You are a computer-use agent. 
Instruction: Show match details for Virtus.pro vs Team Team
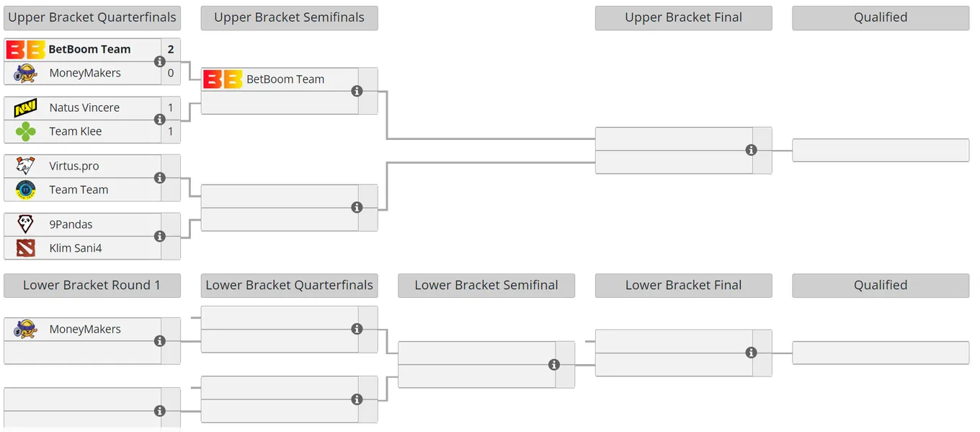click(160, 178)
